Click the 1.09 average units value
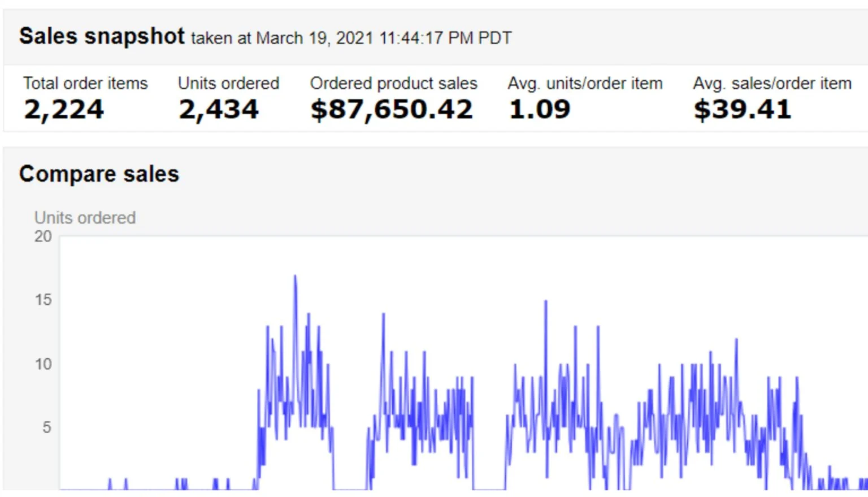868x497 pixels. pos(540,109)
